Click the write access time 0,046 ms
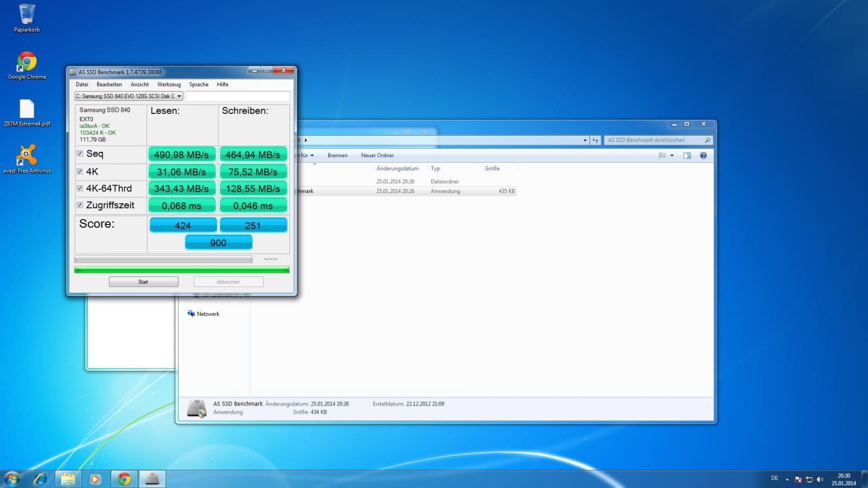The image size is (868, 488). coord(253,206)
